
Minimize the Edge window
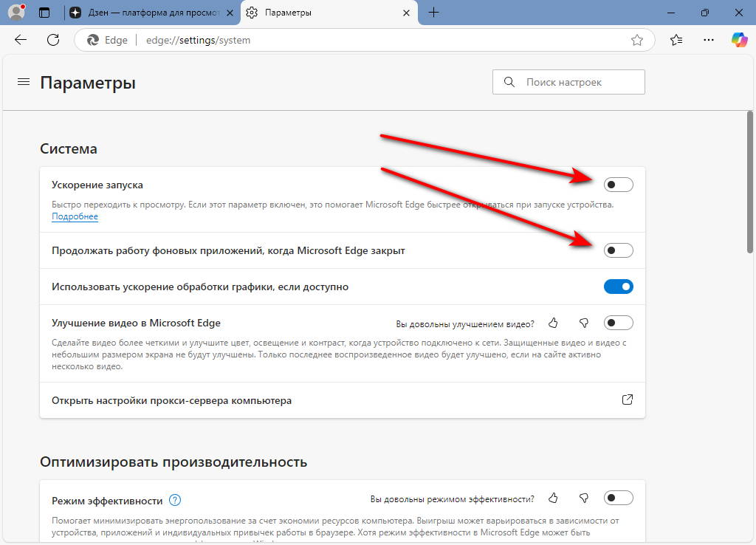pos(670,13)
